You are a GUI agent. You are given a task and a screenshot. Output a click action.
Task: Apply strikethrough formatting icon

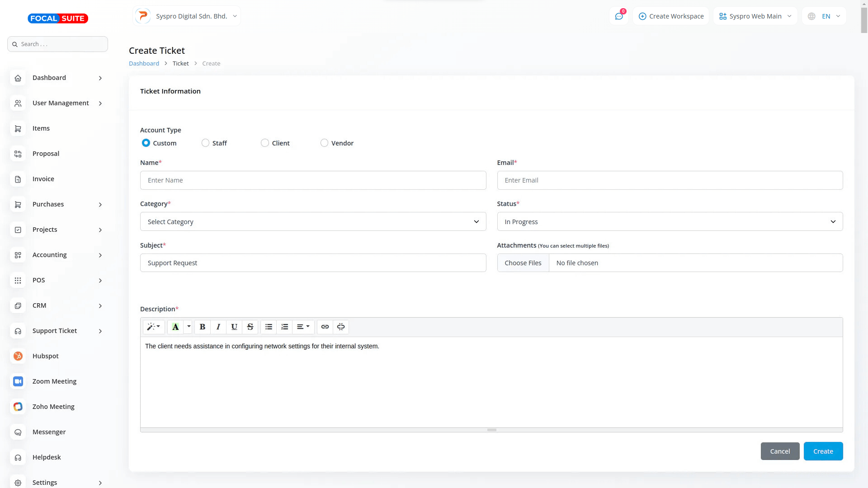click(x=250, y=327)
